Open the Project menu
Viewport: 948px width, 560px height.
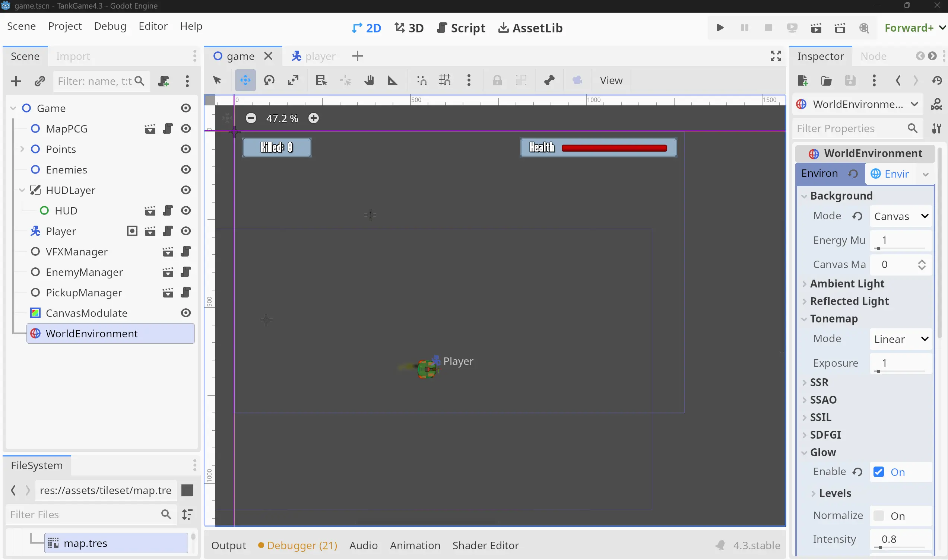(x=64, y=26)
